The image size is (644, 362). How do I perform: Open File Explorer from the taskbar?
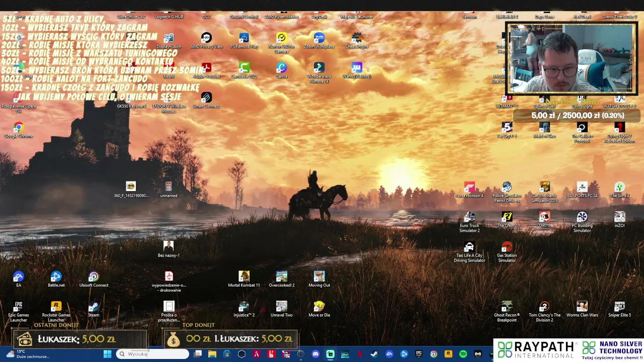212,354
